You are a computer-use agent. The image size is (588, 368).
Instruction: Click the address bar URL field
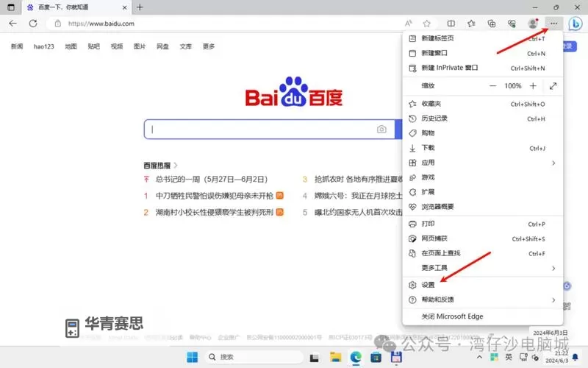225,24
